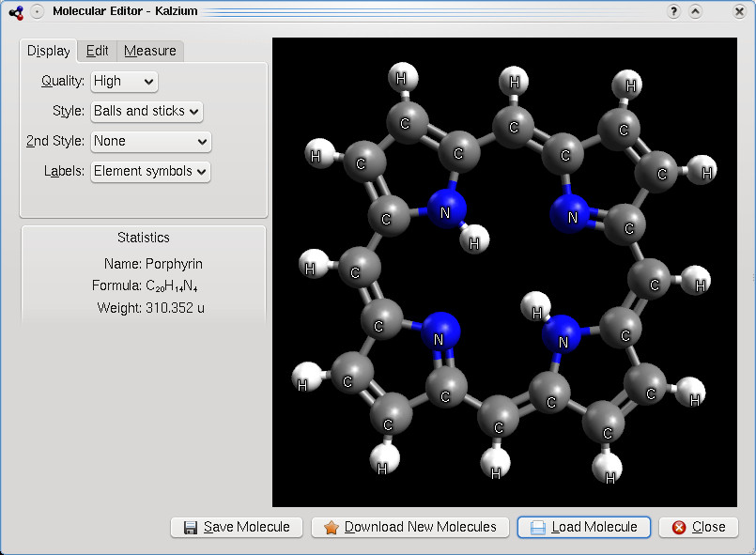Click the upward arrow title bar button

pyautogui.click(x=695, y=11)
